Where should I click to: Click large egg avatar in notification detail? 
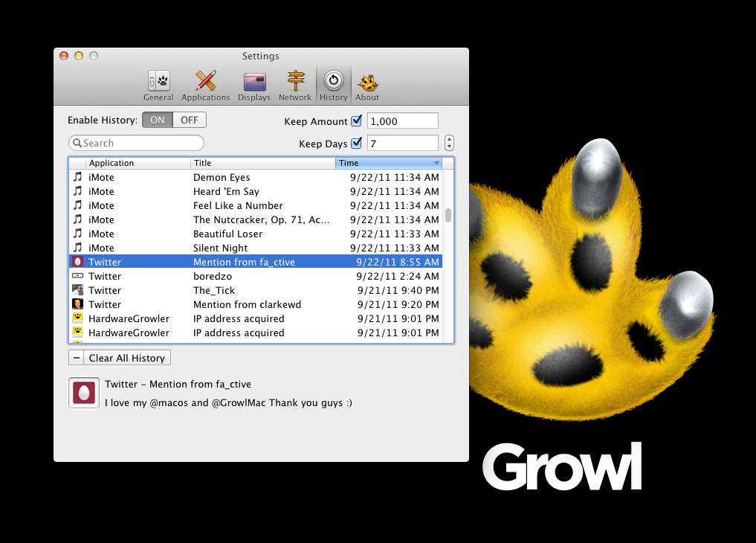(84, 393)
